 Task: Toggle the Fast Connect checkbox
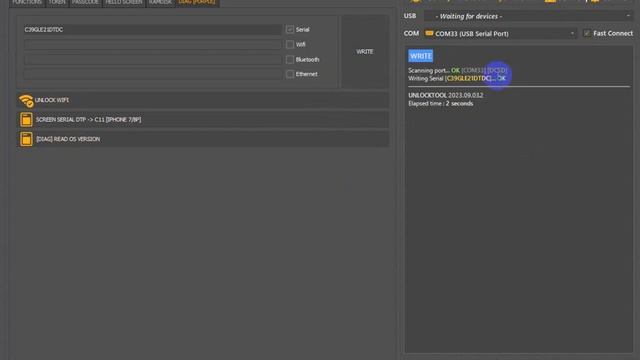(x=587, y=33)
